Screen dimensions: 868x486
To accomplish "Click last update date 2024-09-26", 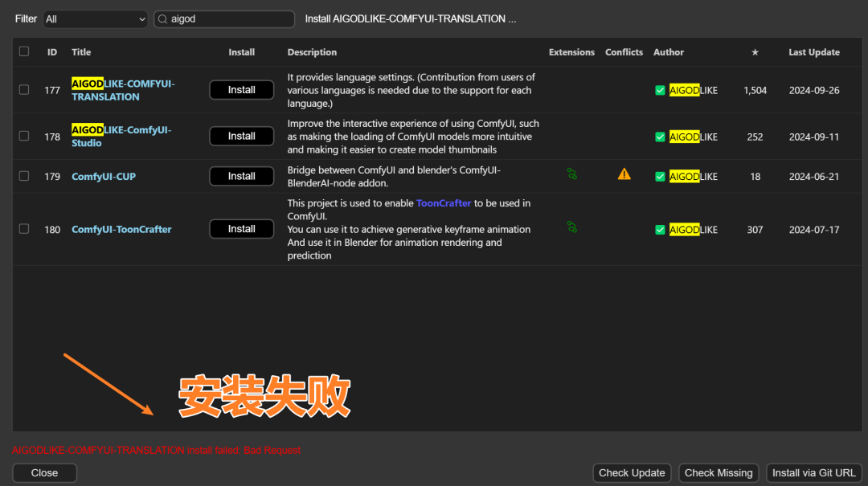I will click(813, 90).
